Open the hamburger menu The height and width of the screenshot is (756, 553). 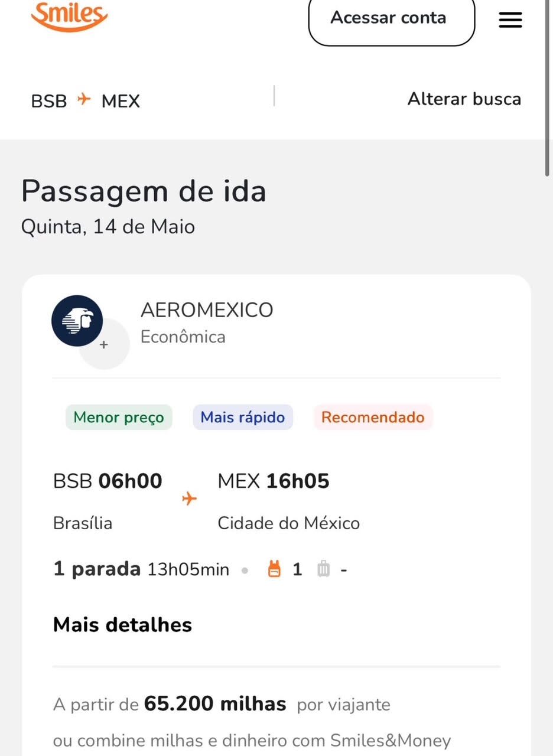[510, 20]
